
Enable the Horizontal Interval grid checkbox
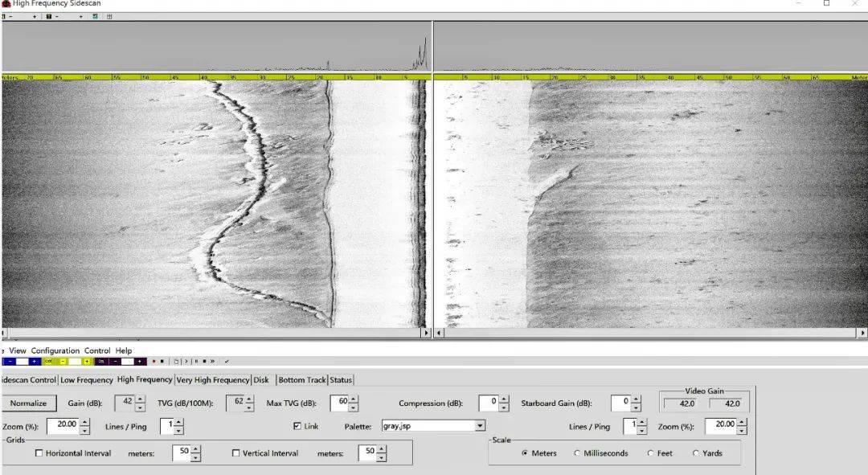[39, 453]
